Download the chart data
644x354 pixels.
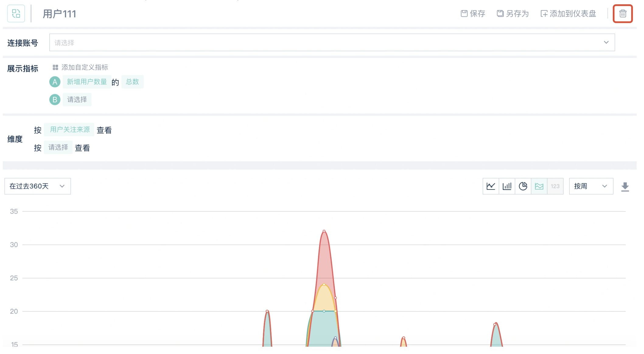(625, 187)
